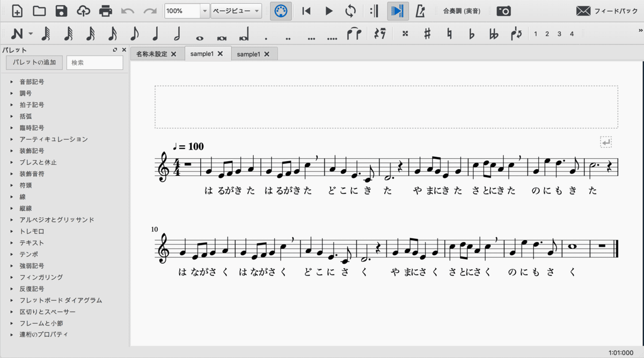This screenshot has width=644, height=358.
Task: Expand the アーティキュレーション palette
Action: (x=53, y=139)
